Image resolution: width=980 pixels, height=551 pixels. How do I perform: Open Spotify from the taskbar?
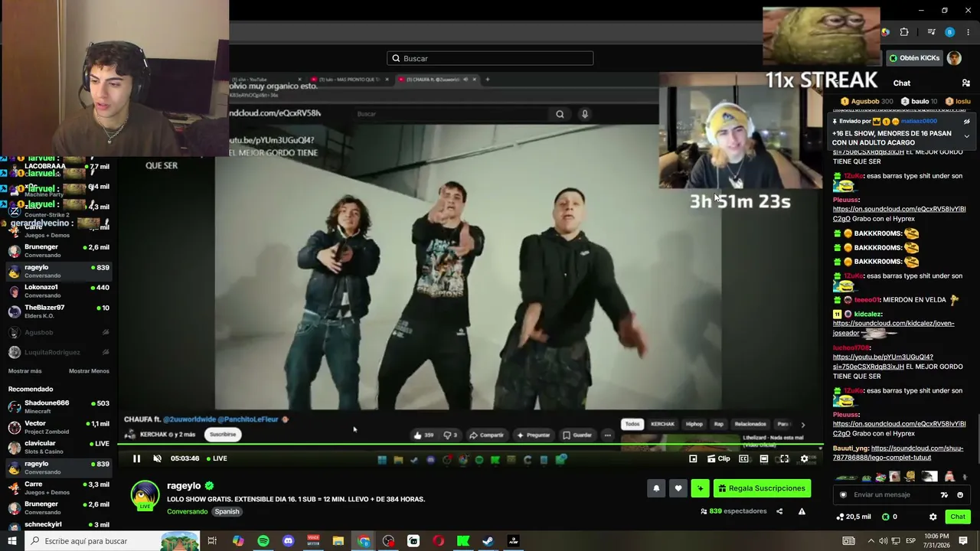point(263,541)
